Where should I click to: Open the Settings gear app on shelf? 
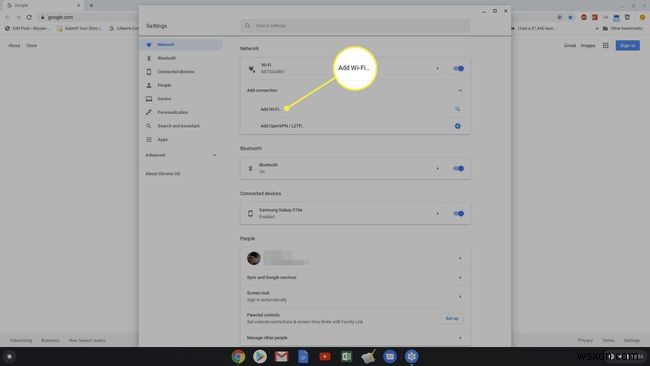coord(411,356)
